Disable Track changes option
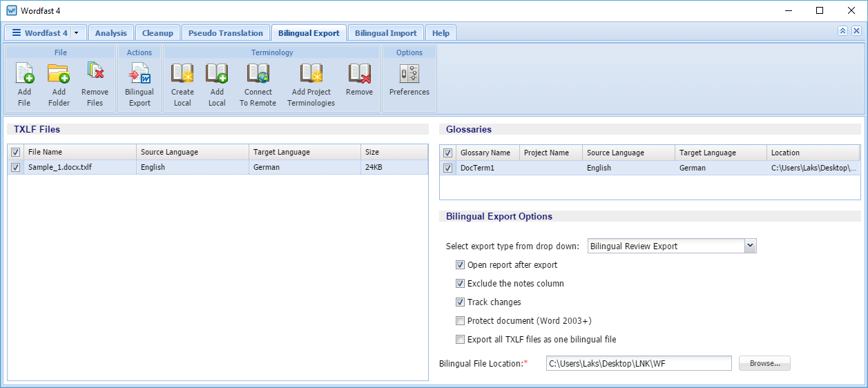The image size is (868, 388). pyautogui.click(x=460, y=302)
